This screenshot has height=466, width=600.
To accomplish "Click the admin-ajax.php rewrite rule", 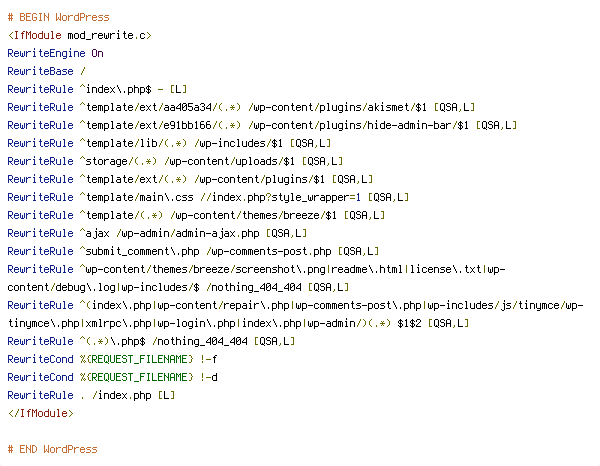I will (157, 233).
